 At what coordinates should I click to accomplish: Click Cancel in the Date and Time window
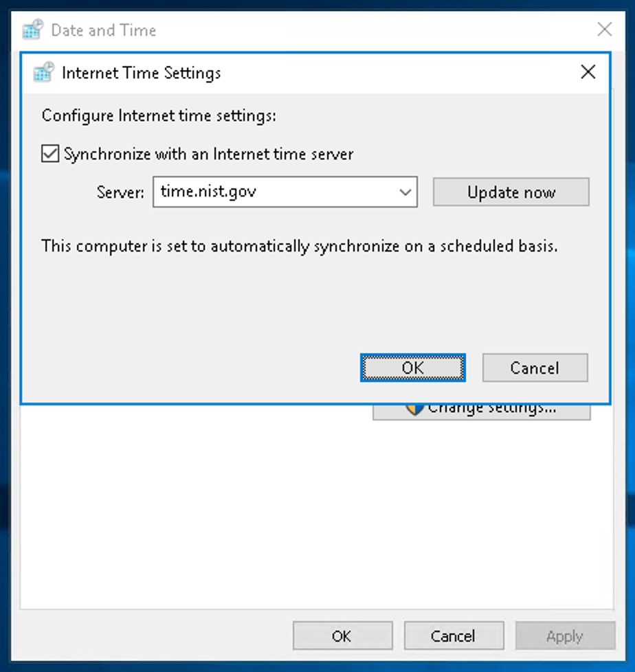pos(454,636)
